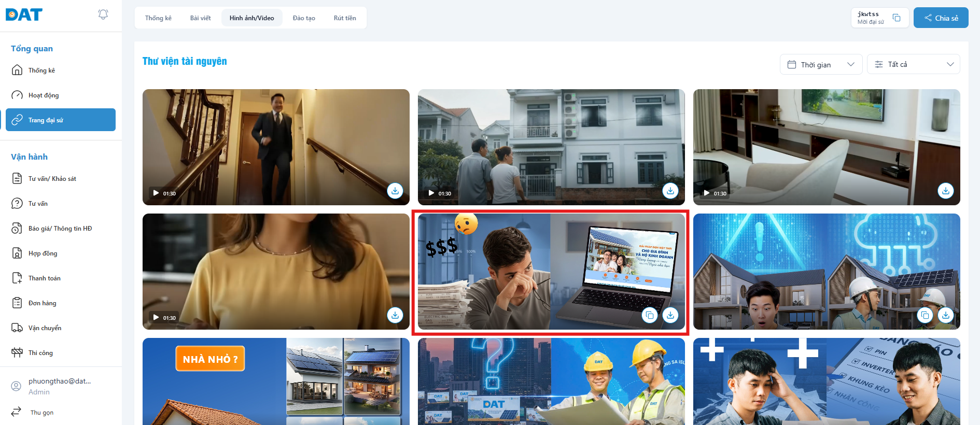Viewport: 980px width, 425px height.
Task: Open the question mark city engineers image
Action: click(x=551, y=381)
